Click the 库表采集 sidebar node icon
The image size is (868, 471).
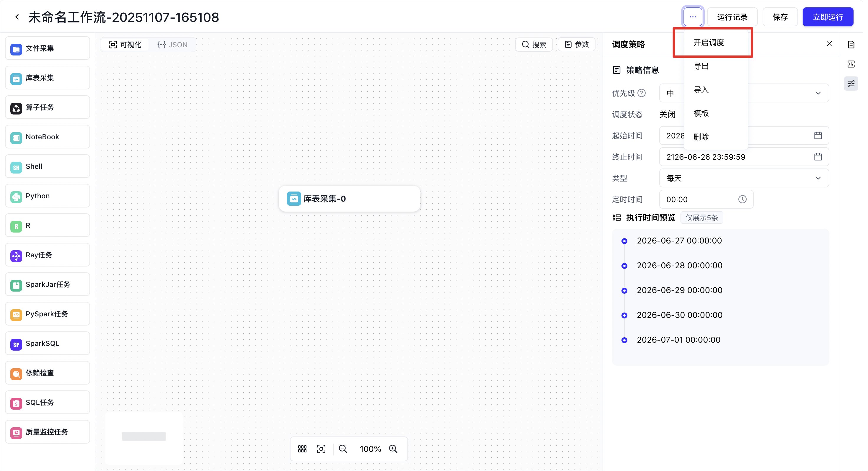point(16,78)
